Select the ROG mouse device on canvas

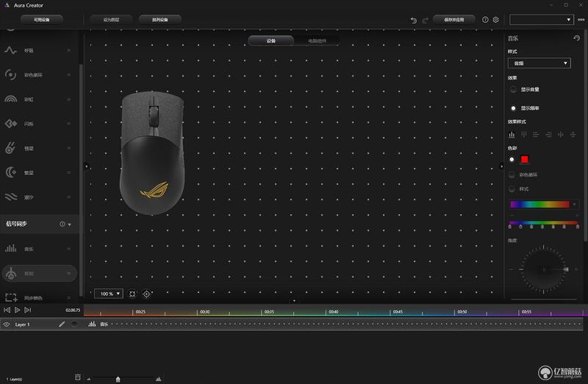point(152,153)
